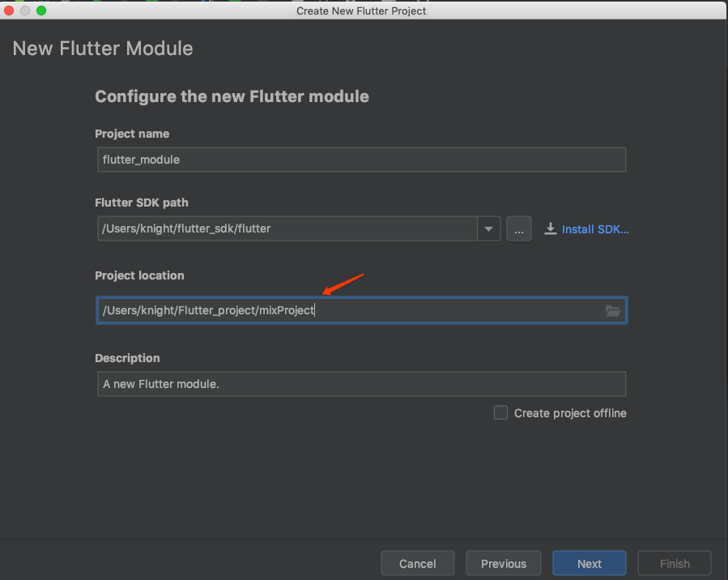Click the ellipsis browse button for SDK path
This screenshot has height=580, width=728.
[518, 228]
